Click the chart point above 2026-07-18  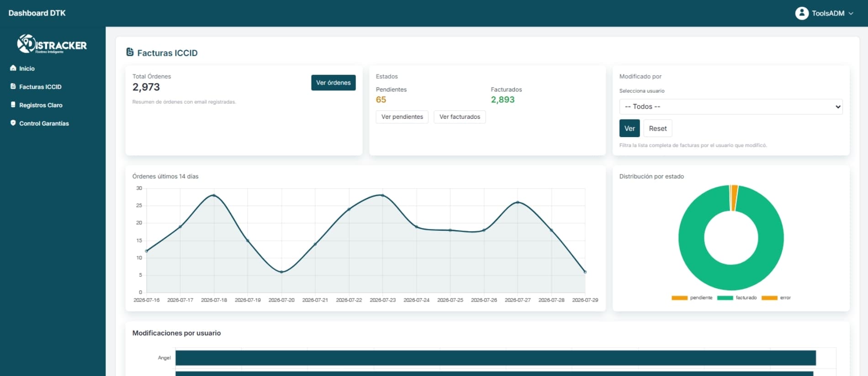214,196
